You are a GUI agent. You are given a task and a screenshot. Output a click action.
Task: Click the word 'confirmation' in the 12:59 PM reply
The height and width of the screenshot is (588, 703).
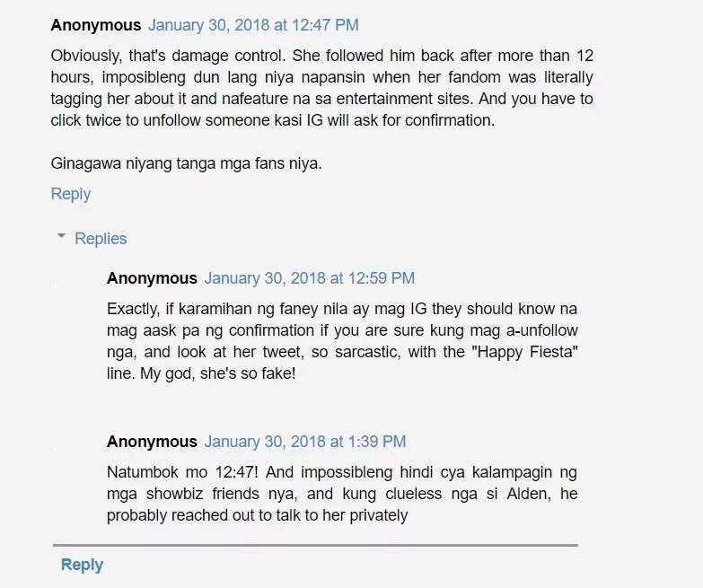coord(271,330)
